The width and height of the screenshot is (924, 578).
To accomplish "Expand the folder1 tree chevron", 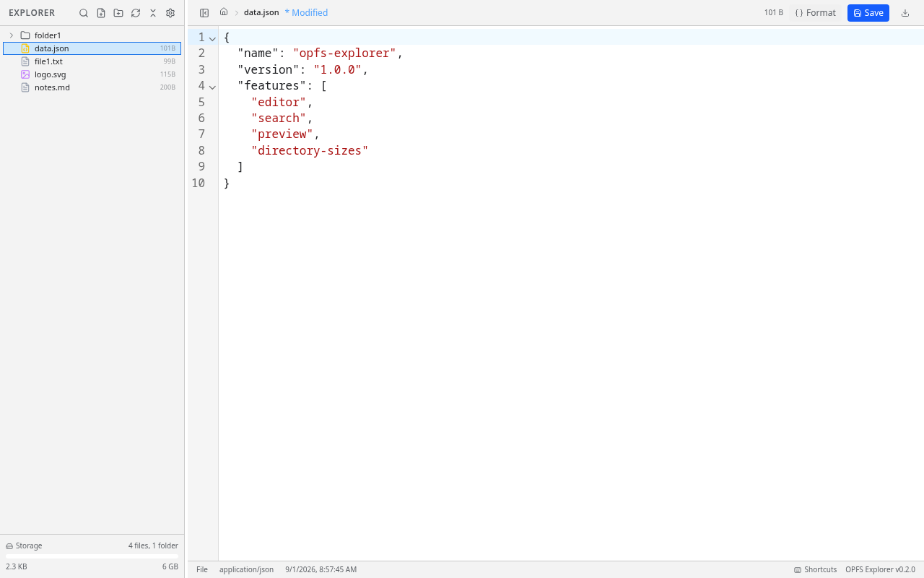I will 12,35.
